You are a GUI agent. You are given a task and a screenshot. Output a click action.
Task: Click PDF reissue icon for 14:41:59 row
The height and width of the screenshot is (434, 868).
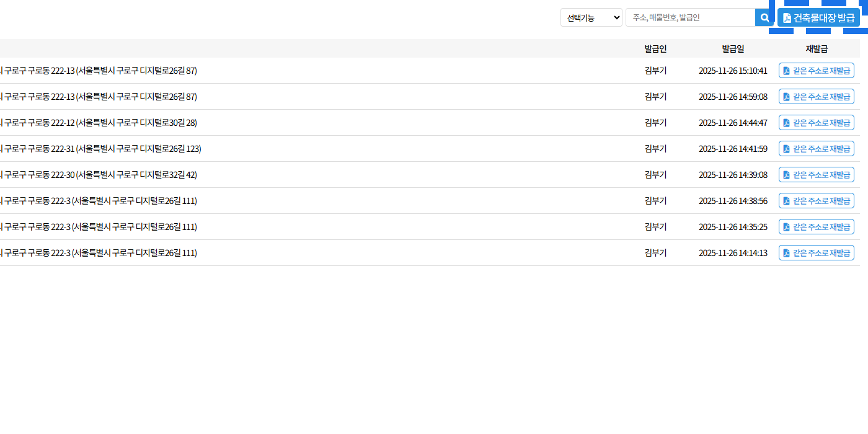(x=786, y=149)
